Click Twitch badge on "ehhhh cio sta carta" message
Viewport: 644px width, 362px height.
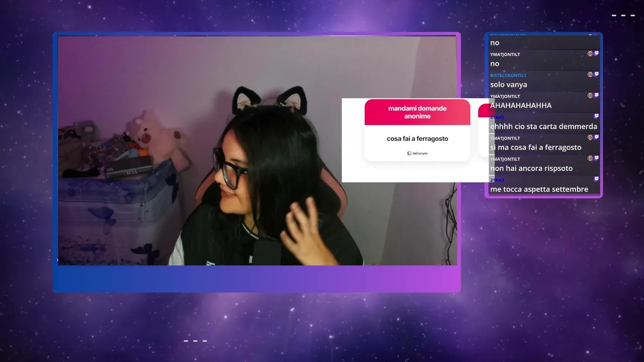(596, 116)
